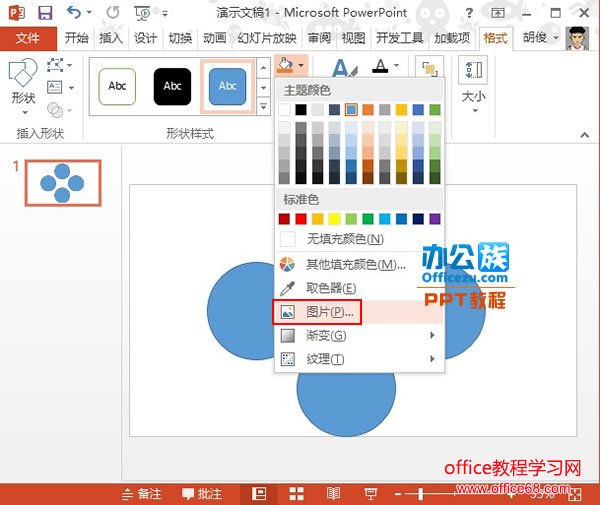
Task: Click the Text Fill underlined A icon
Action: coord(380,66)
